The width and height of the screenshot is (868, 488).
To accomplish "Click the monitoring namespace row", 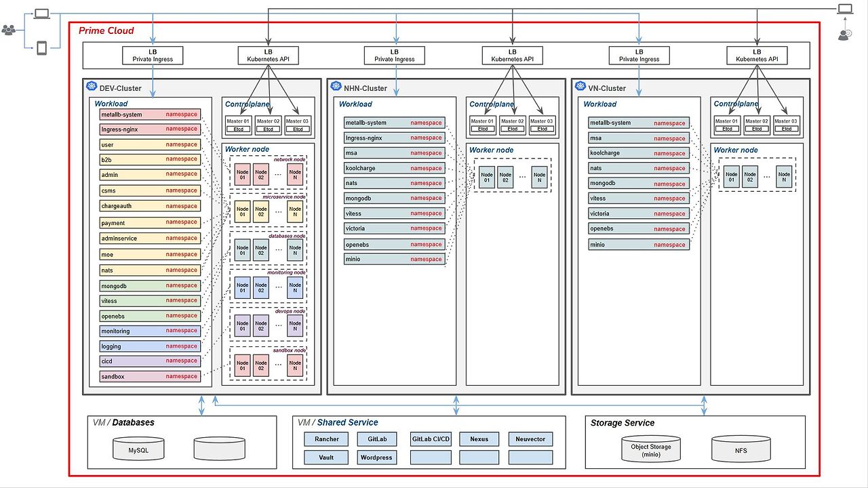I will point(150,331).
